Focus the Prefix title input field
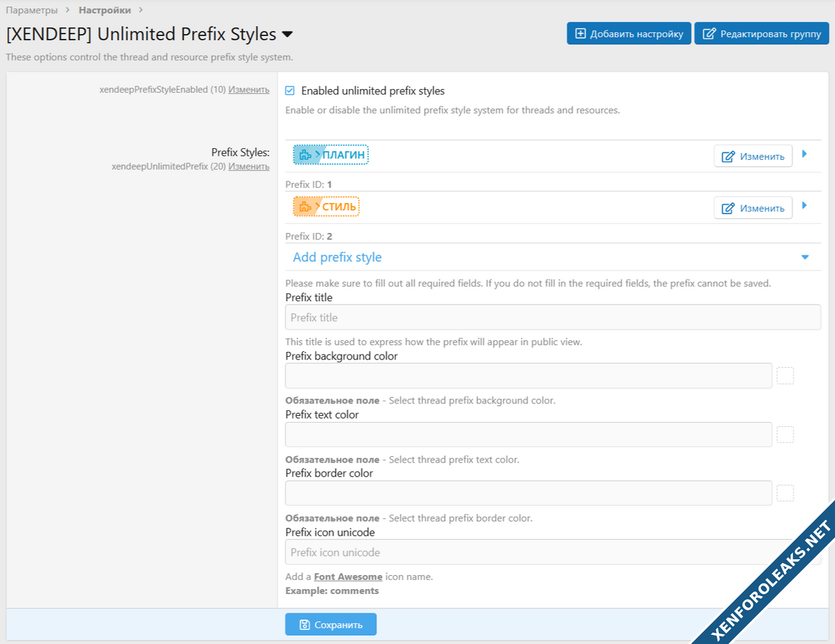Image resolution: width=835 pixels, height=644 pixels. click(x=552, y=317)
